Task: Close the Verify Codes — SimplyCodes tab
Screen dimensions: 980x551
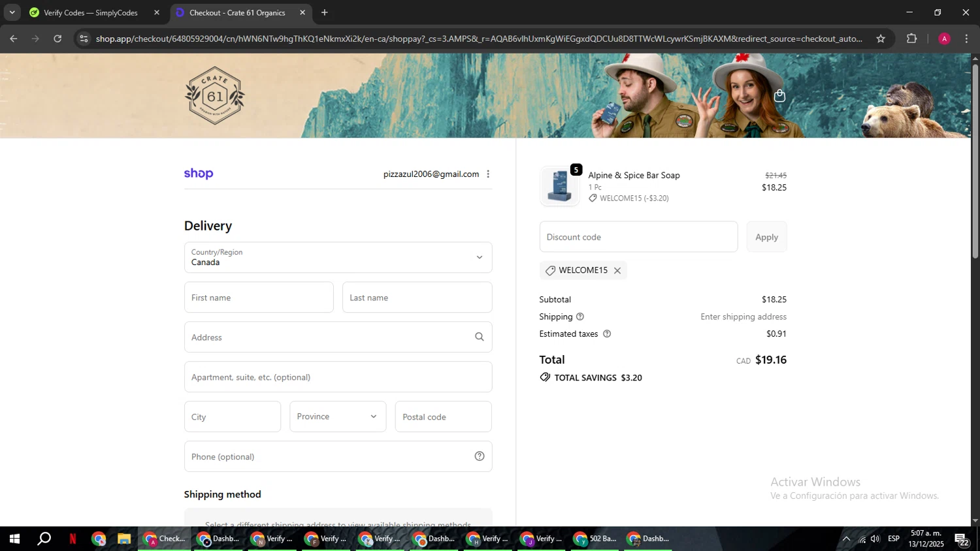Action: click(x=157, y=12)
